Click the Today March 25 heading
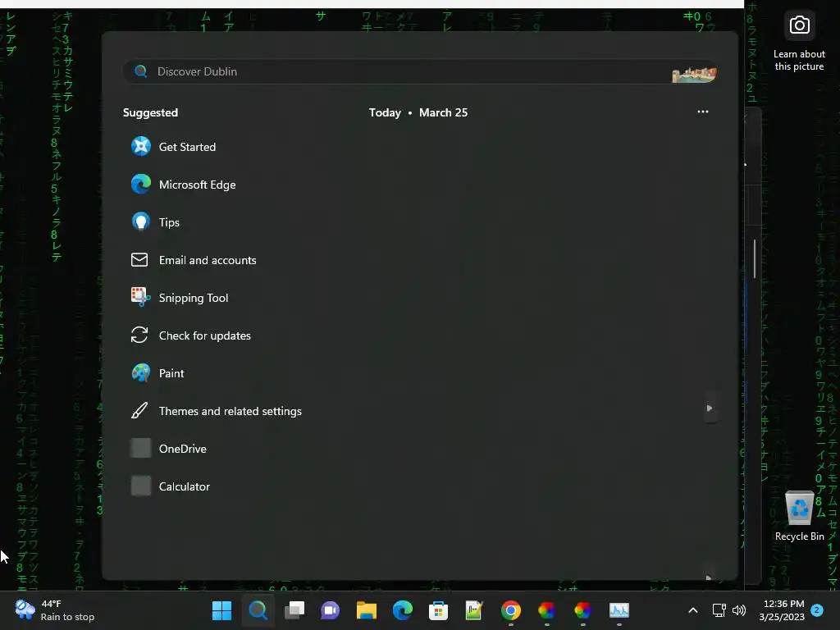Screen dimensions: 840x630 pyautogui.click(x=418, y=112)
